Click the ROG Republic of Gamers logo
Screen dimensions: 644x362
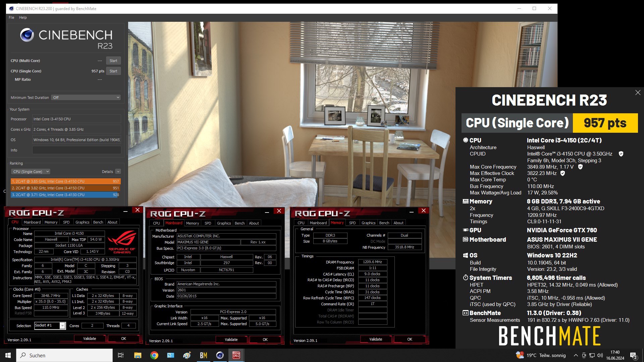[122, 242]
